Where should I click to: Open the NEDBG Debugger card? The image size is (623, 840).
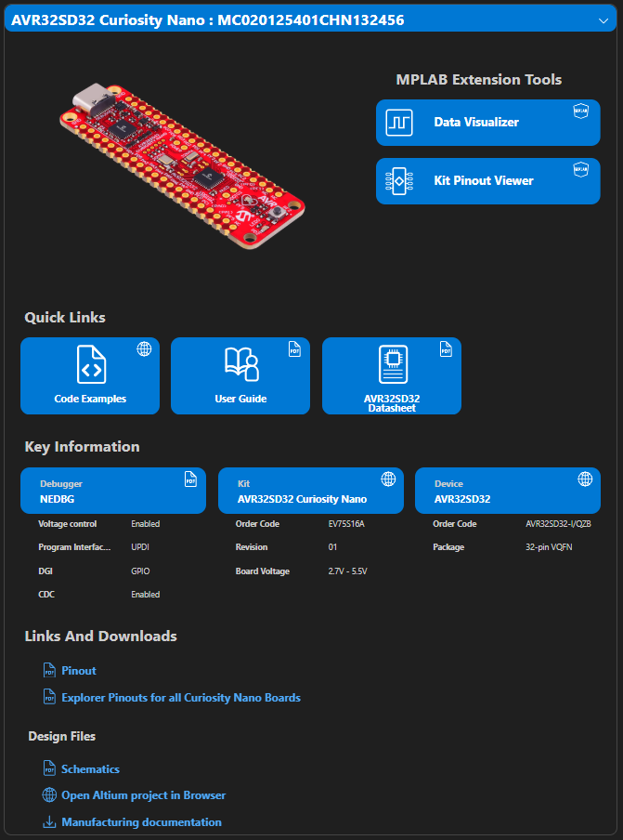(113, 491)
